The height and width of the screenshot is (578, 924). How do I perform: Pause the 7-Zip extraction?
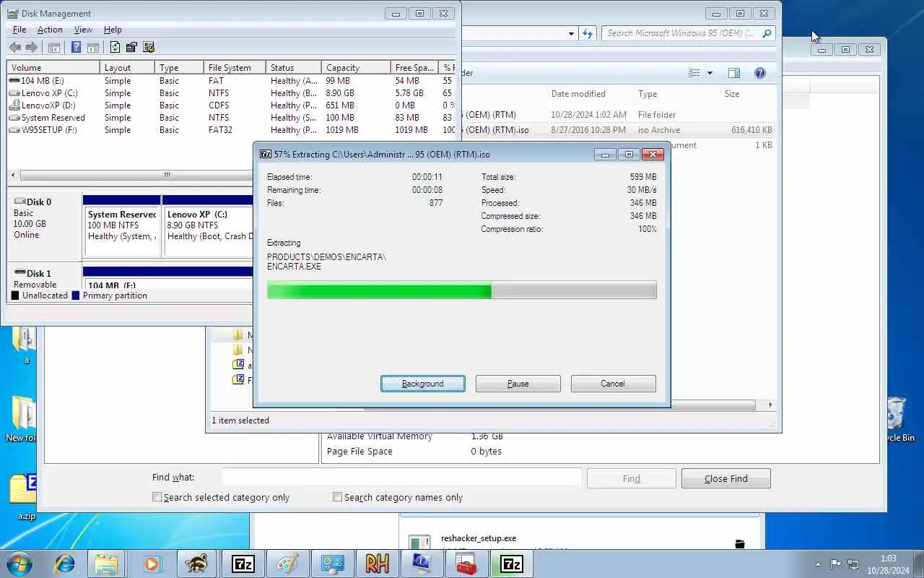[x=518, y=384]
